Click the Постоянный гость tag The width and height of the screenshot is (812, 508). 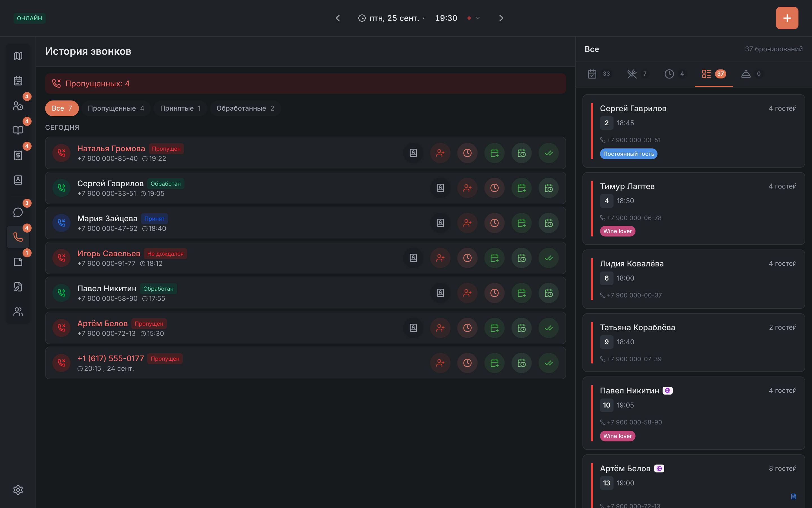pos(628,154)
